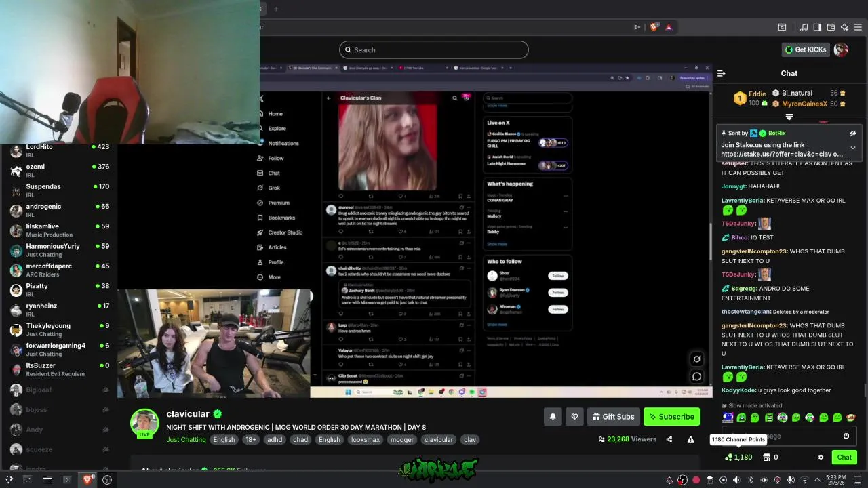Viewport: 868px width, 488px height.
Task: Open Piaatty channel in sidebar
Action: [x=59, y=289]
